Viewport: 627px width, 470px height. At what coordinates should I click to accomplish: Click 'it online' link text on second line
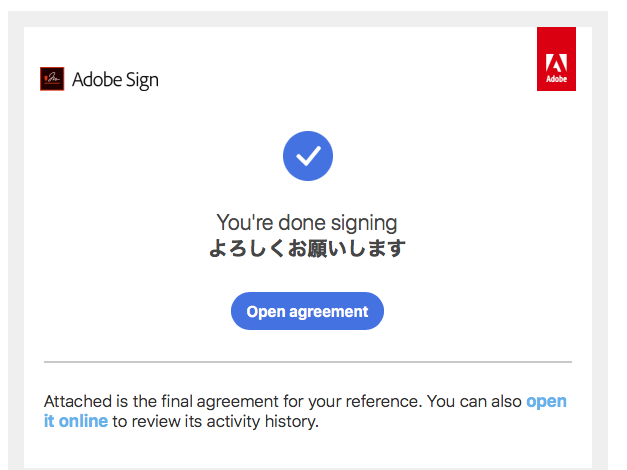(75, 421)
